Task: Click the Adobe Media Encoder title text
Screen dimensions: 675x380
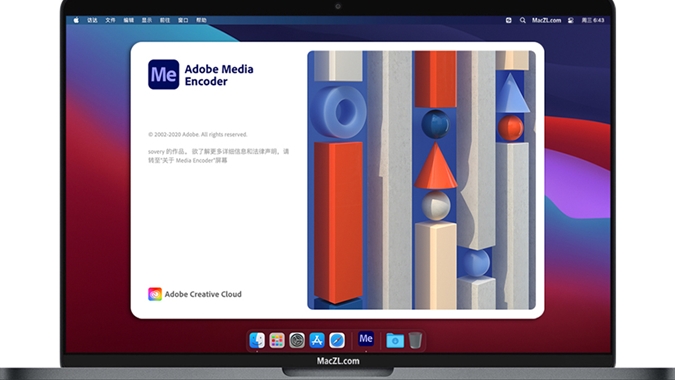Action: [x=219, y=75]
